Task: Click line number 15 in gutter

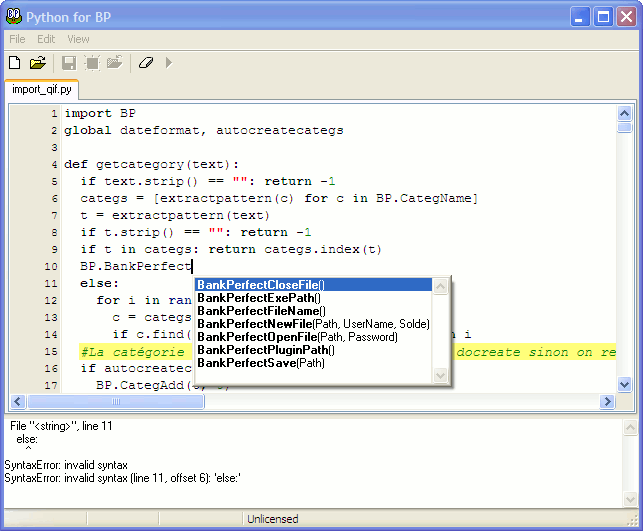Action: [51, 352]
